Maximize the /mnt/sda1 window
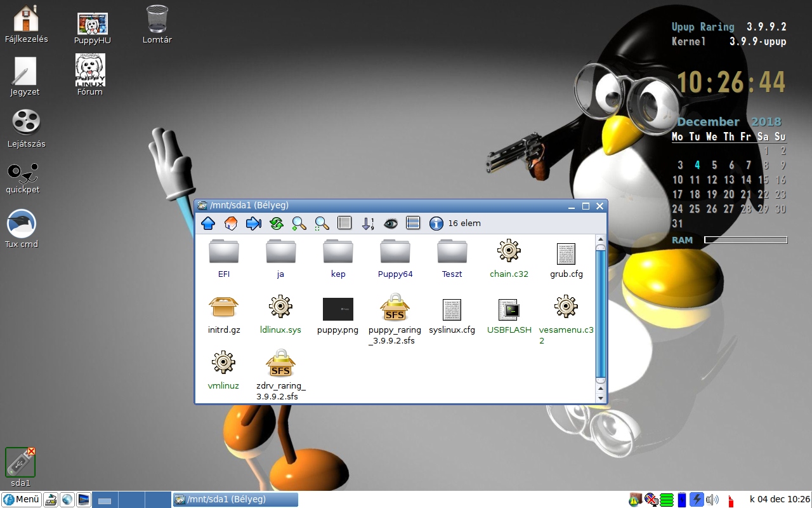 [x=586, y=206]
